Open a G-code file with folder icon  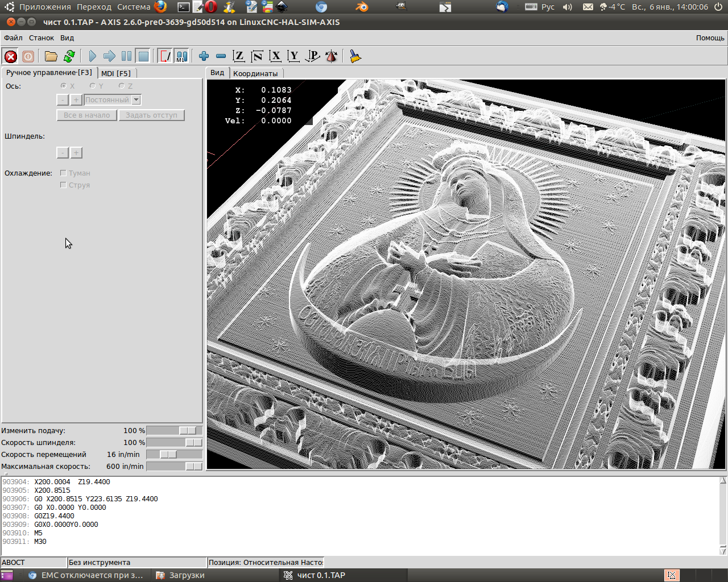tap(51, 56)
